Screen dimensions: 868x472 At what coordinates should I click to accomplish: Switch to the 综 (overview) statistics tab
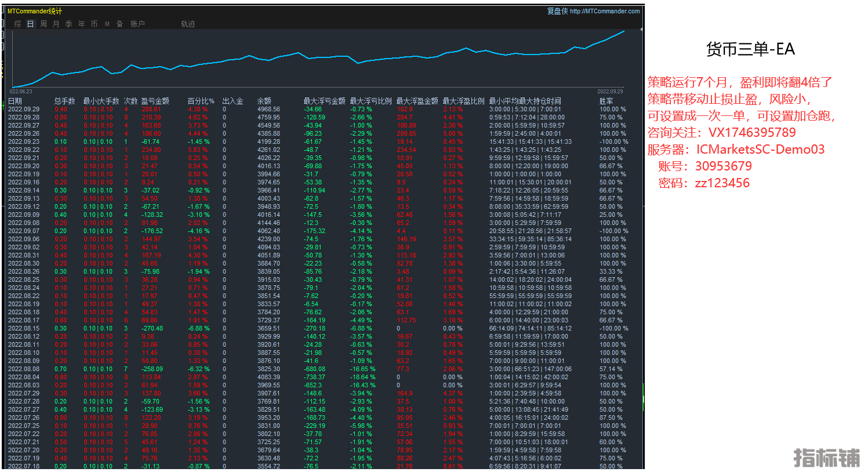click(18, 24)
